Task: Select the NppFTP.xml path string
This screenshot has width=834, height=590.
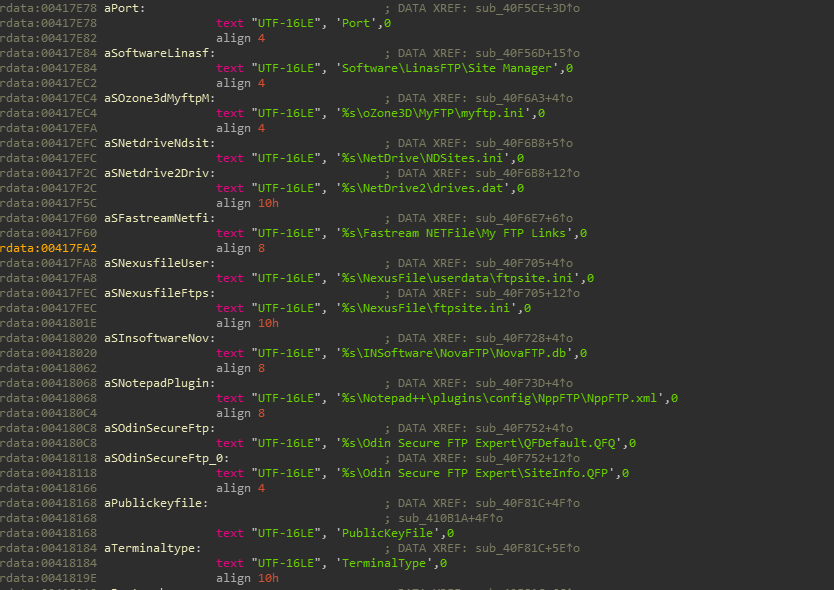Action: [499, 398]
